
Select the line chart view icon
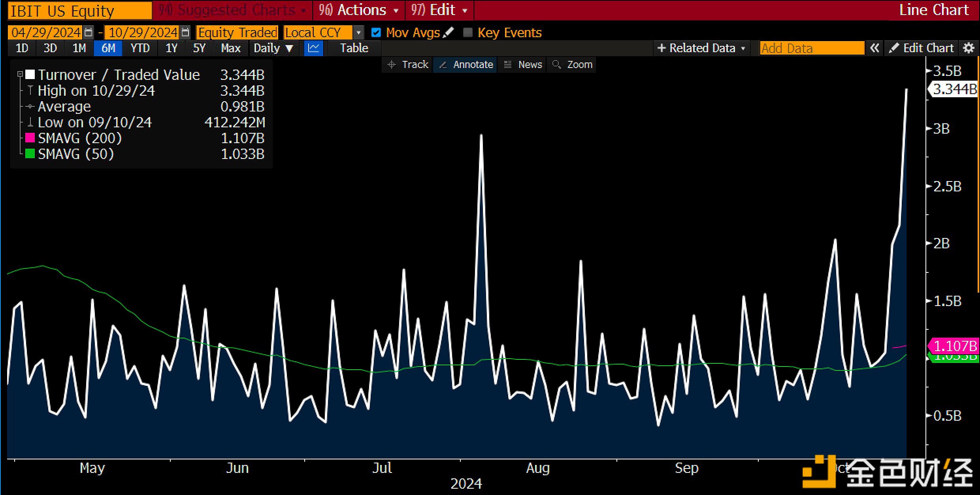(x=314, y=48)
